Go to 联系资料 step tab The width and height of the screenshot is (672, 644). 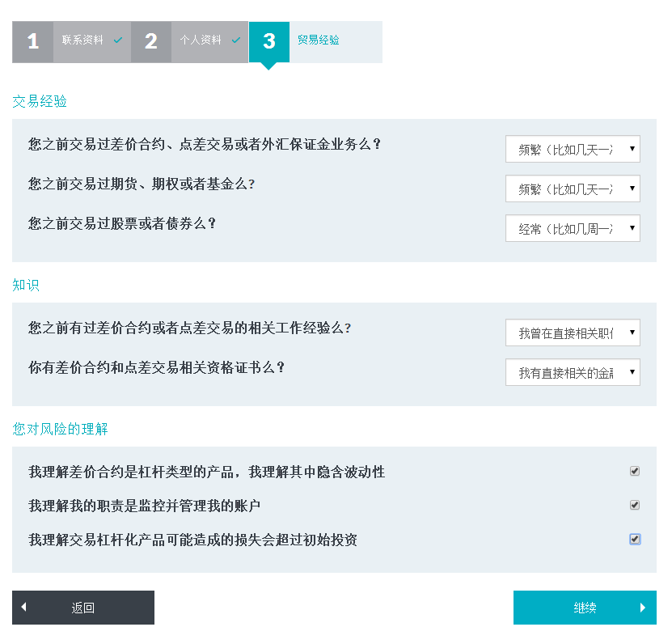click(x=82, y=40)
